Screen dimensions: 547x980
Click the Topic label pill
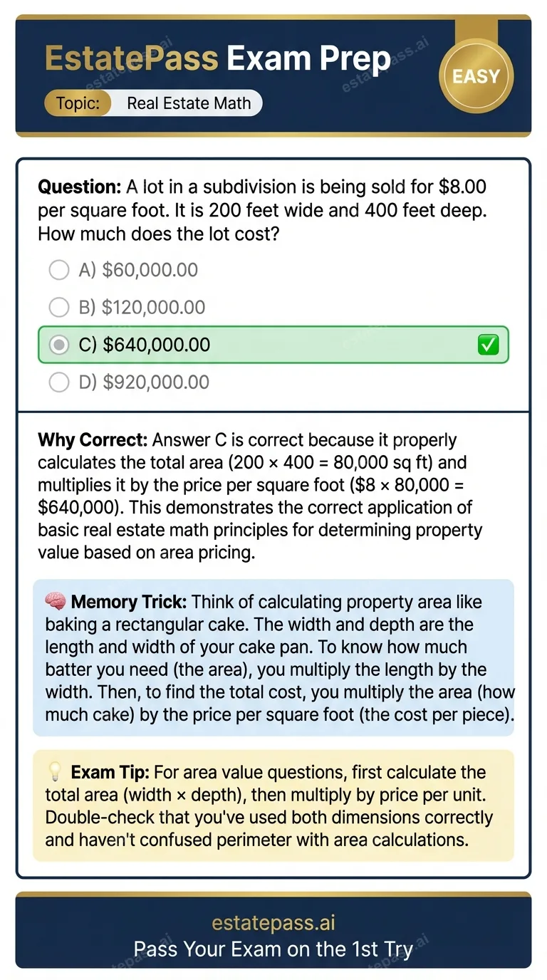[78, 103]
